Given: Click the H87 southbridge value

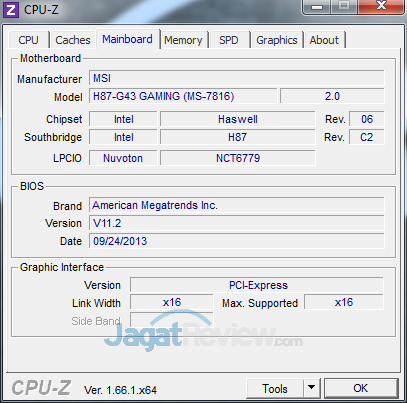Looking at the screenshot, I should [x=238, y=137].
